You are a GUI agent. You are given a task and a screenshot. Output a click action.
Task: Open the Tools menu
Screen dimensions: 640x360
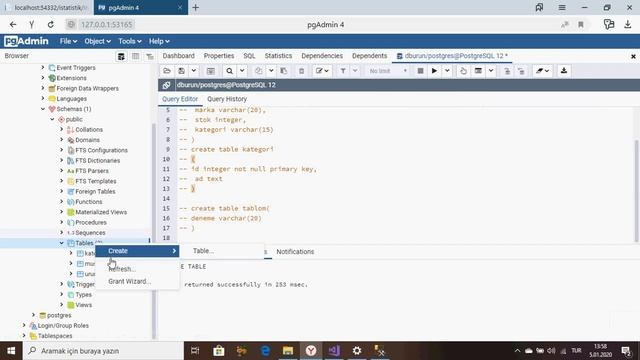point(130,41)
